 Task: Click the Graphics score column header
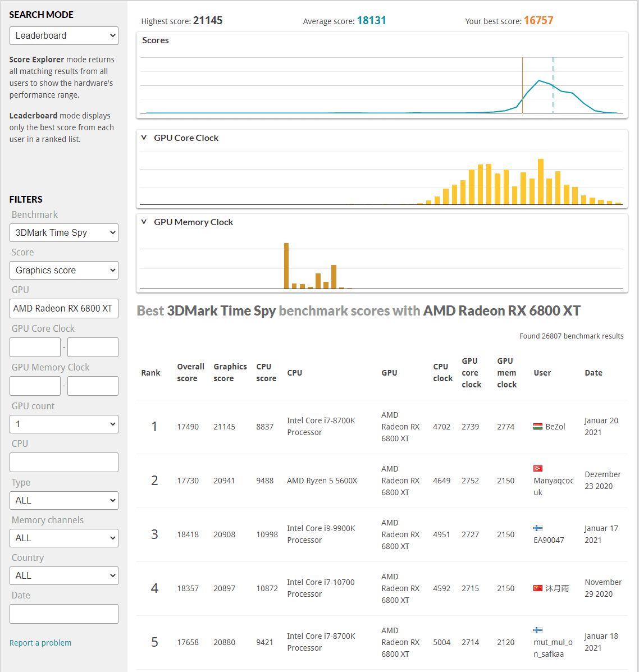coord(230,372)
